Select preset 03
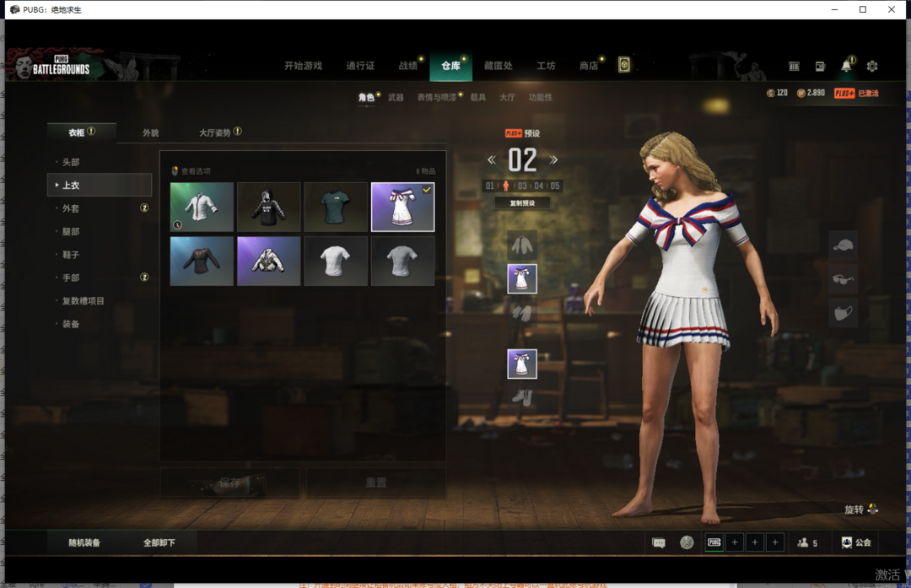 point(522,186)
